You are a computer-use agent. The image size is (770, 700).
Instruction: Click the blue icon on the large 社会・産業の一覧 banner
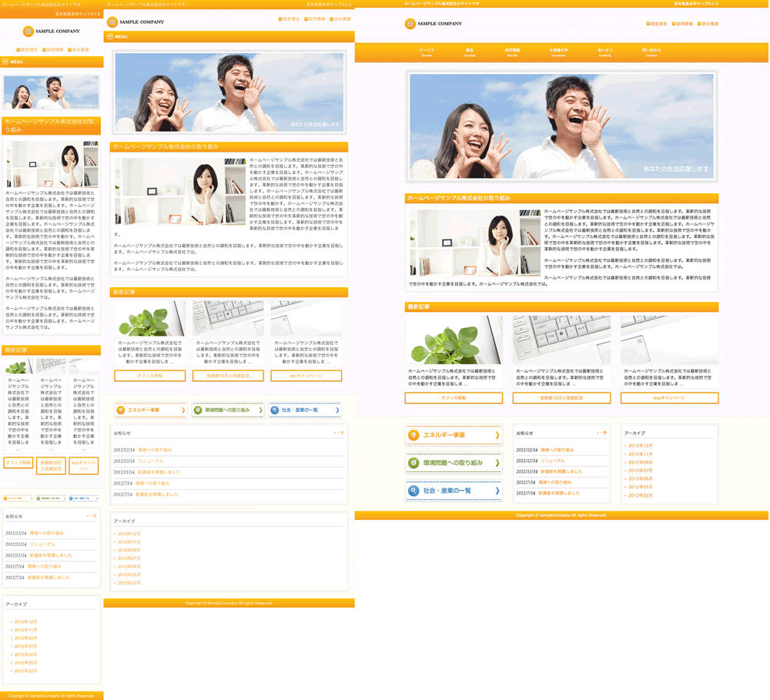coord(414,491)
